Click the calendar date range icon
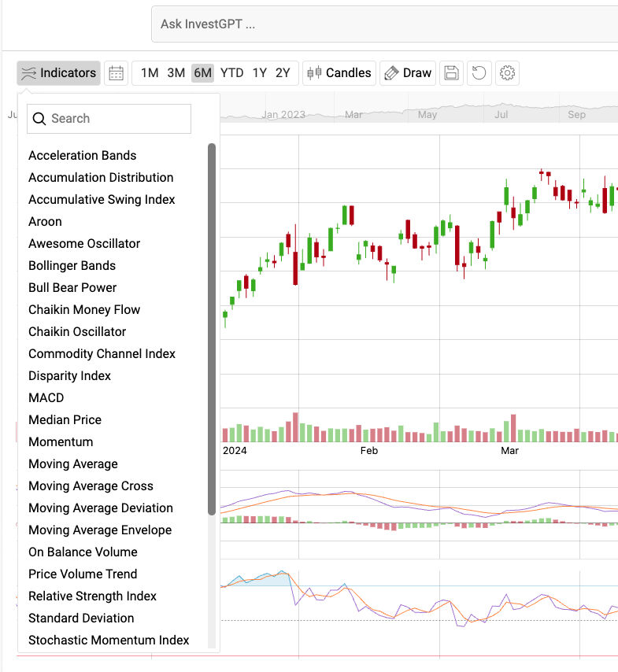 [117, 73]
